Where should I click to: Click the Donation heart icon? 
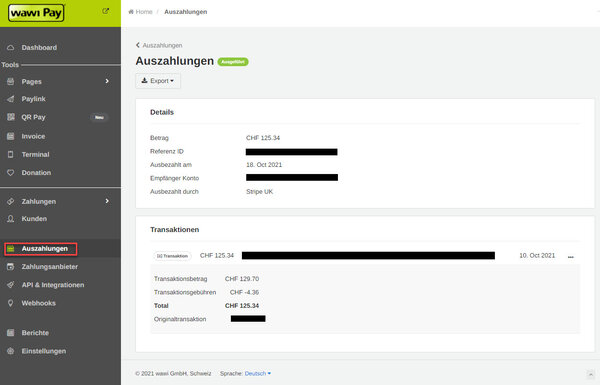pyautogui.click(x=11, y=173)
